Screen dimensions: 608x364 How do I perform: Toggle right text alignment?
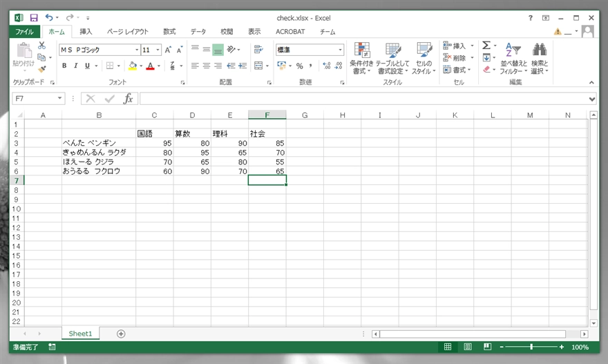point(218,66)
